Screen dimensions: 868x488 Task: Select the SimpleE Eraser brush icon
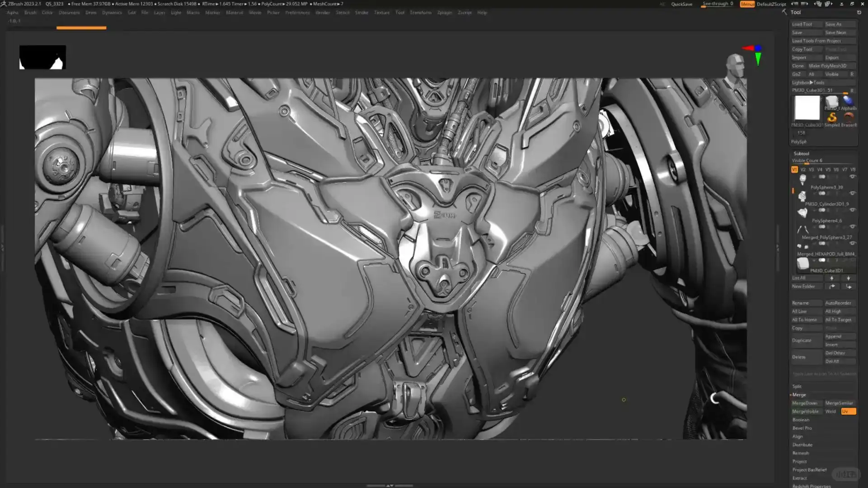tap(832, 118)
